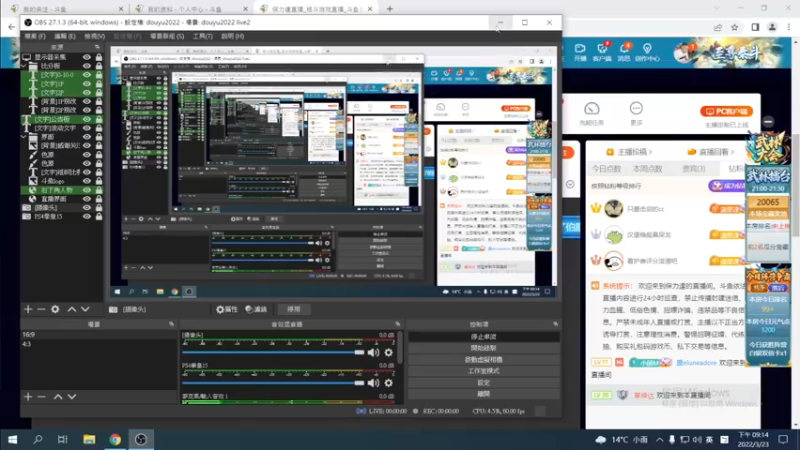Toggle visibility eye of 右下角人物 source
Image resolution: width=800 pixels, height=450 pixels.
87,190
